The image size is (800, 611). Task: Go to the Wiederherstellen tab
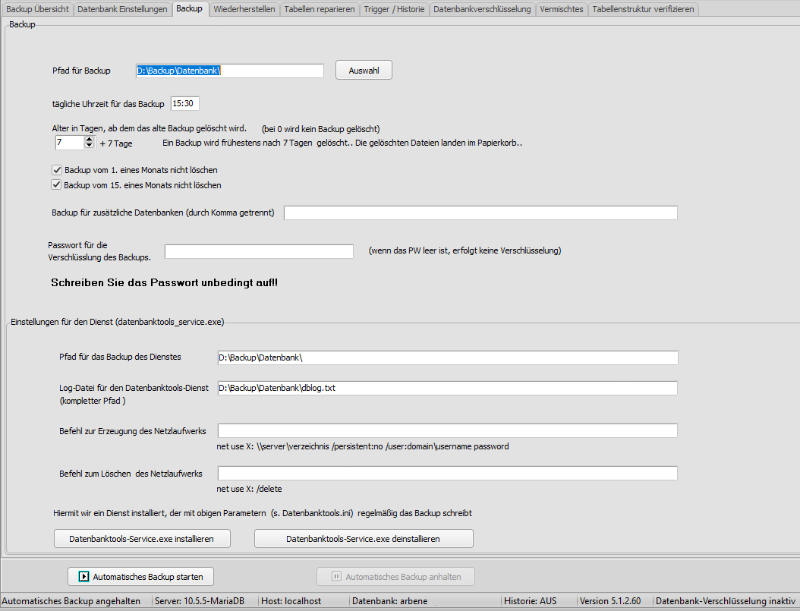coord(243,8)
